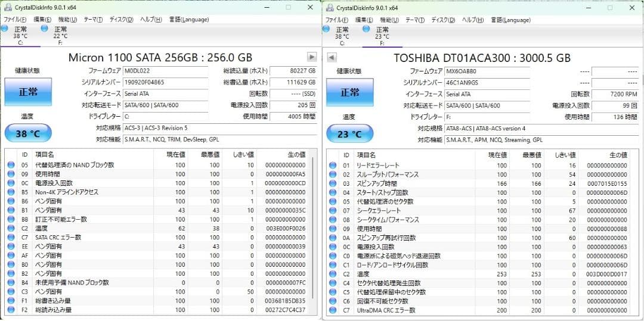Click status icon for 回復不可能セクタ数 row
Viewport: 644px width, 321px height.
coord(333,301)
